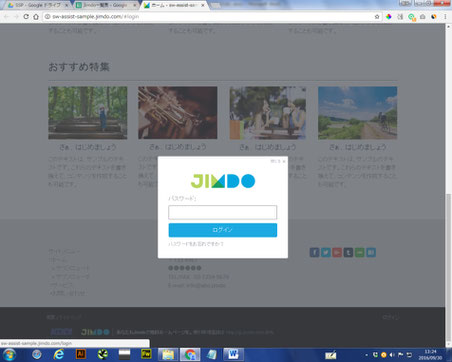
Task: Open Internet Explorer from the taskbar
Action: coord(59,354)
